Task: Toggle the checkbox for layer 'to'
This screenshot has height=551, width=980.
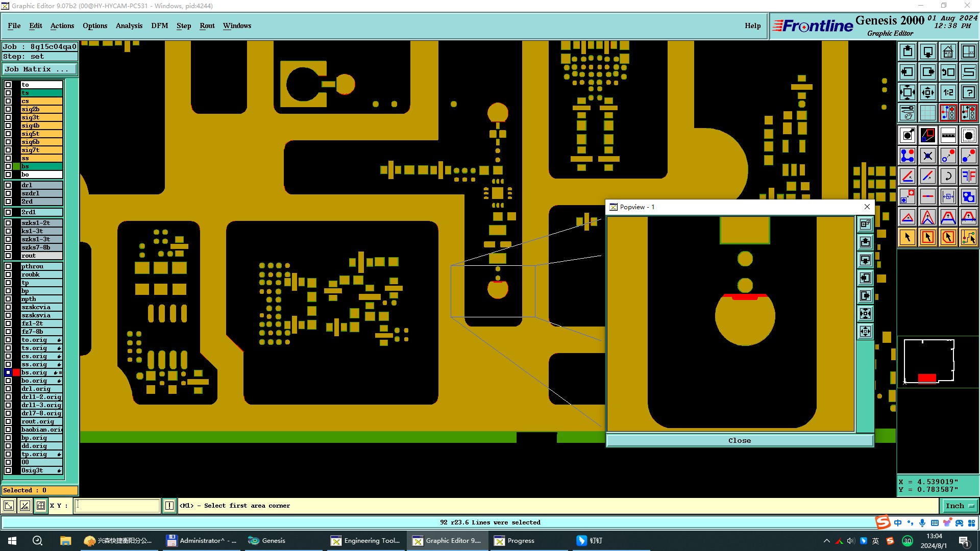Action: pos(8,85)
